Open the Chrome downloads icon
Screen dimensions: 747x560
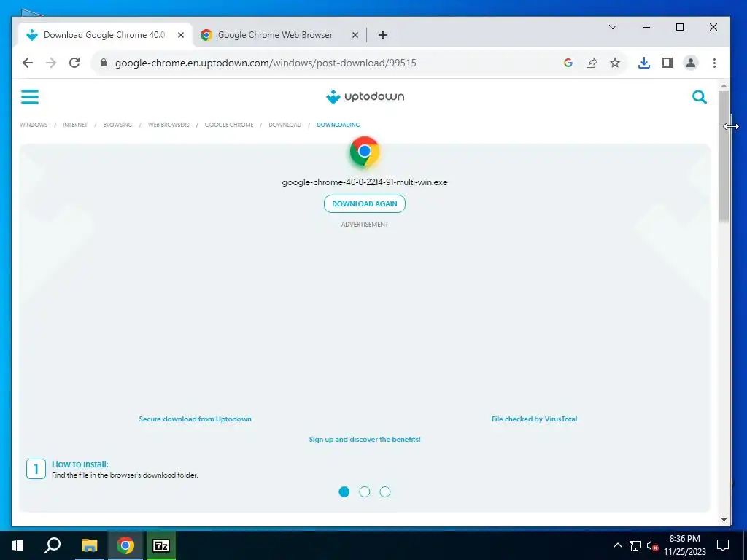pyautogui.click(x=643, y=63)
